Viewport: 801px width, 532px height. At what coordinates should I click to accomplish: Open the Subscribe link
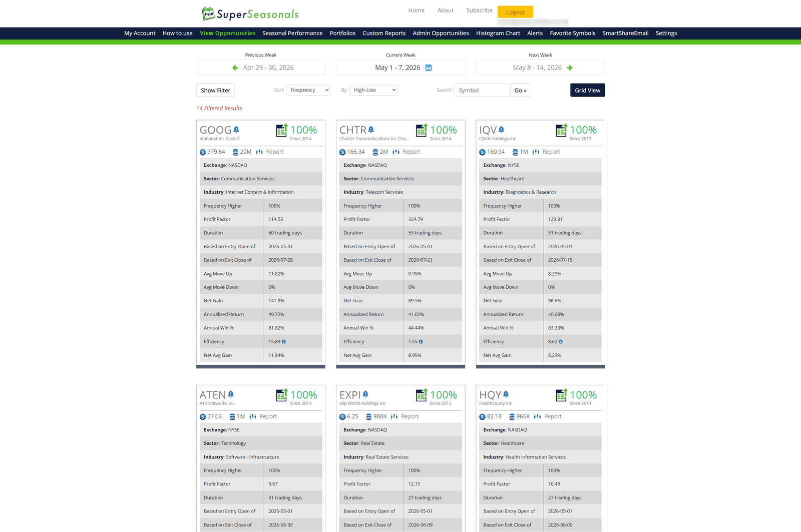pos(479,11)
